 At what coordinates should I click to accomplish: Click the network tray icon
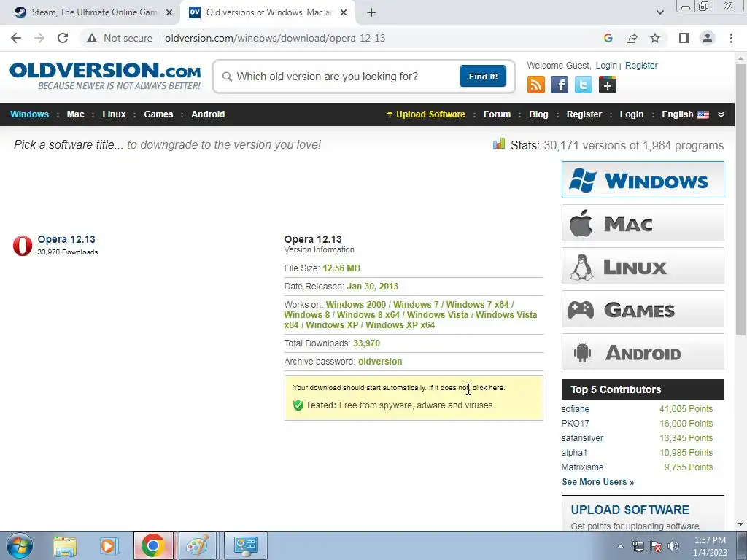(x=638, y=546)
